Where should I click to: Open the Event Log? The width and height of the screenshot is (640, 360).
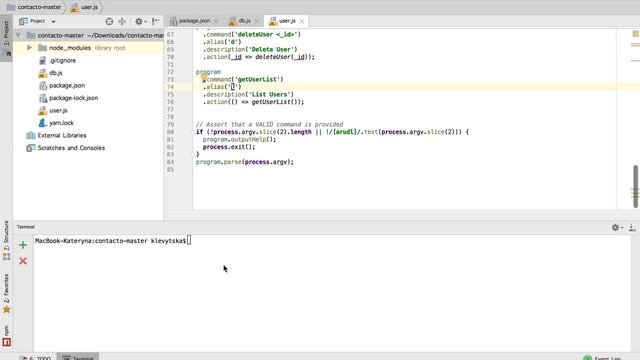tap(603, 357)
